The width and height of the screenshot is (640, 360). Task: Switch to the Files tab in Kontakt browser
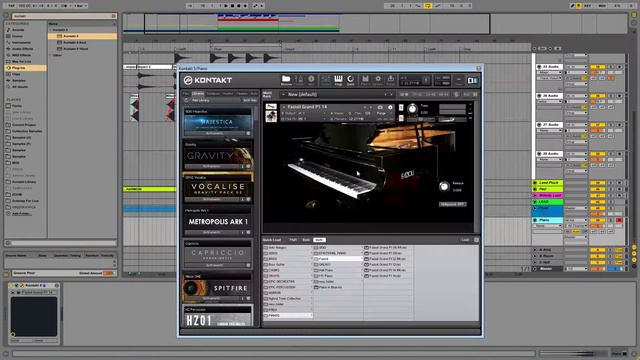(186, 93)
